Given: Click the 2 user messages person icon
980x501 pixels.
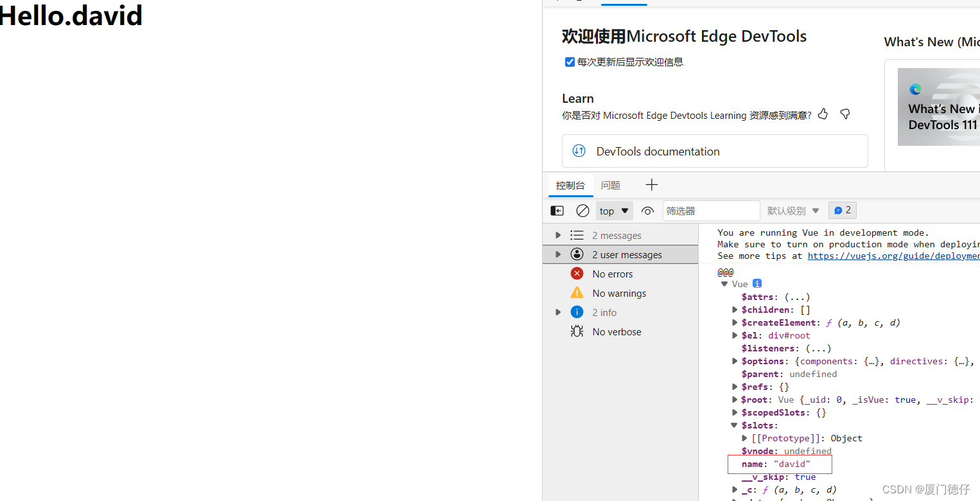Looking at the screenshot, I should pos(577,254).
